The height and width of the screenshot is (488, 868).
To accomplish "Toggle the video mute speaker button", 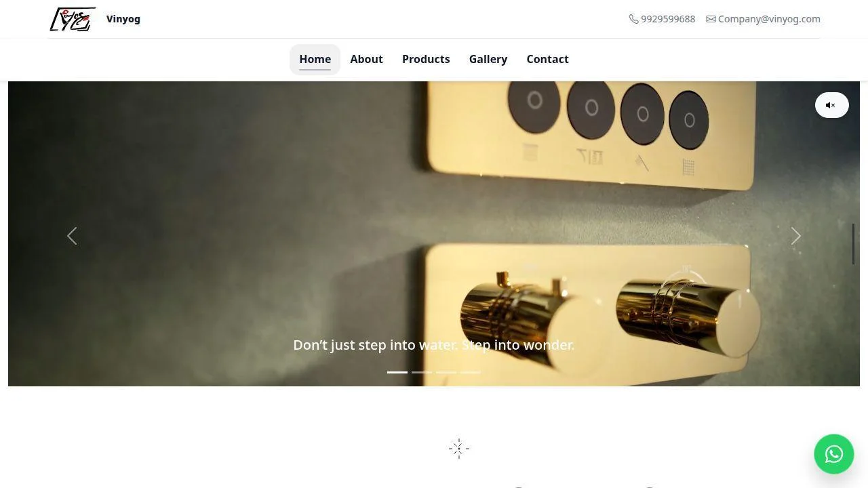I will click(x=832, y=105).
